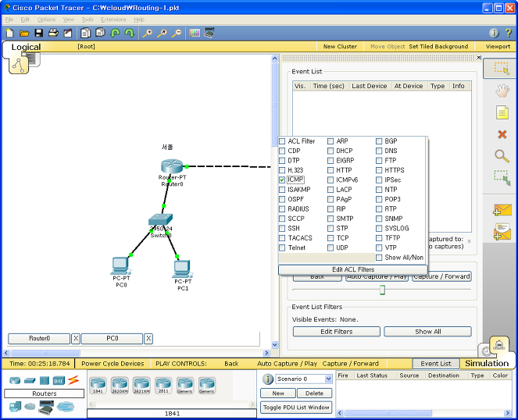Click the Copy toolbar icon
This screenshot has height=420, width=518.
(86, 33)
